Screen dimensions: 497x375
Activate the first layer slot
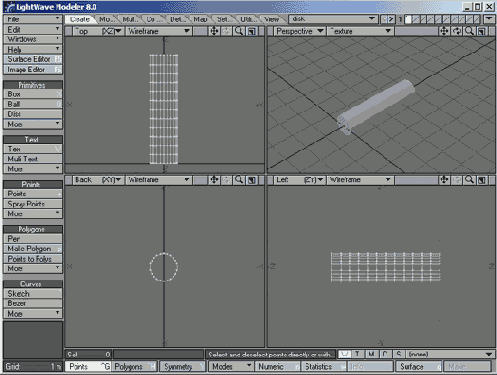tap(408, 19)
